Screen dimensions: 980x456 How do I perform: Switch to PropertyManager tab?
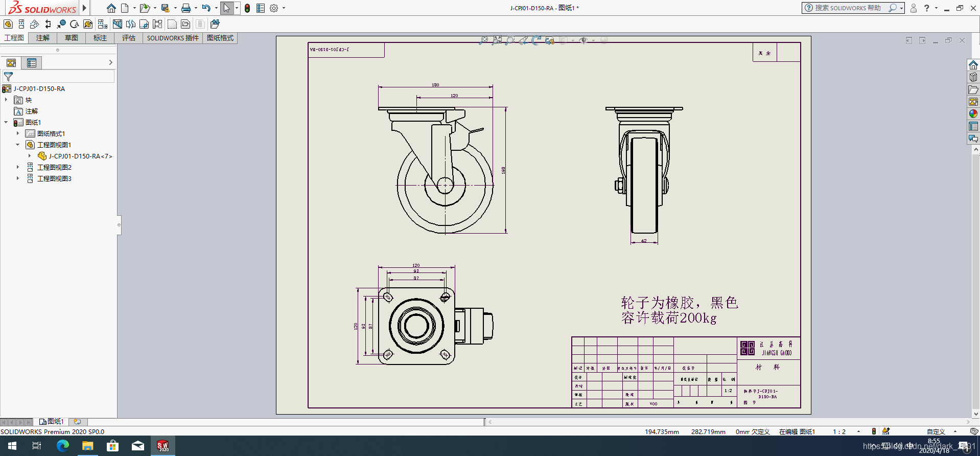pos(32,63)
